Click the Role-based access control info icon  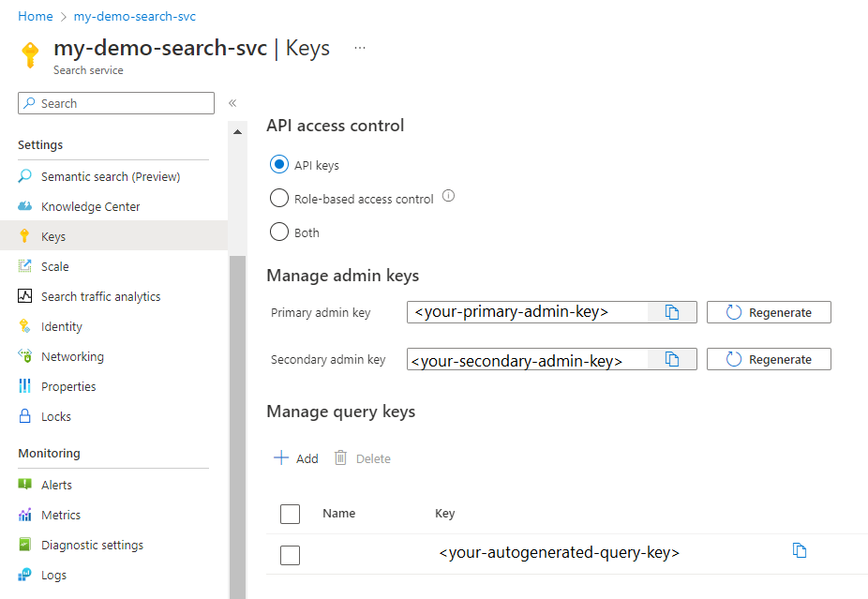[x=448, y=196]
